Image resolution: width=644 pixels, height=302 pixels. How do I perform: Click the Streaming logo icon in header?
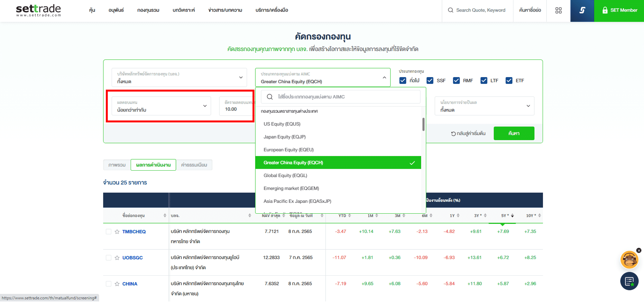[582, 11]
